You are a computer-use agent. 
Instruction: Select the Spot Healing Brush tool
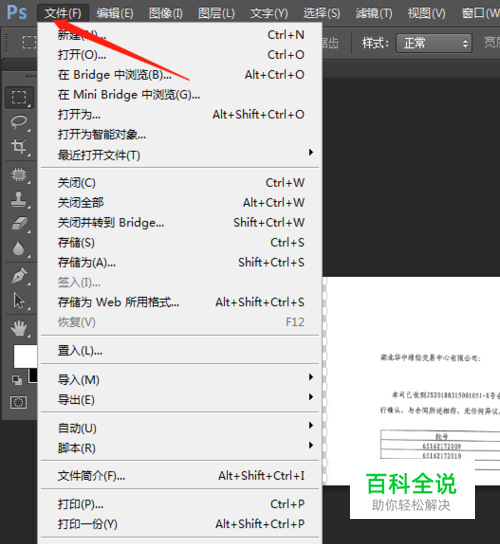click(x=19, y=175)
